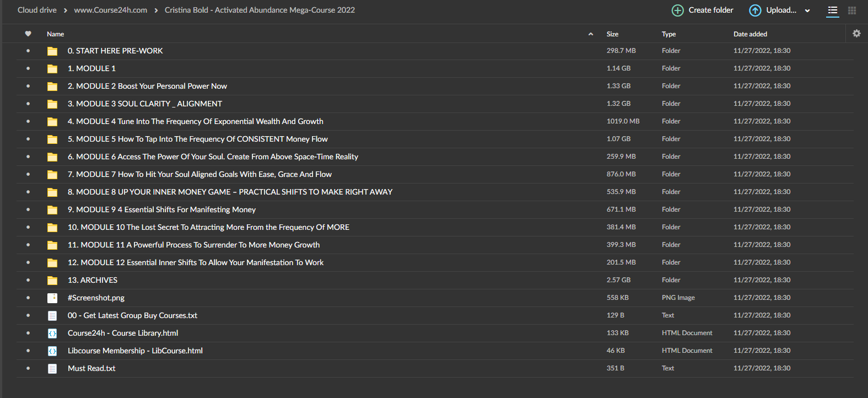The image size is (868, 398).
Task: Open www.Course24h.com breadcrumb folder
Action: pos(111,10)
